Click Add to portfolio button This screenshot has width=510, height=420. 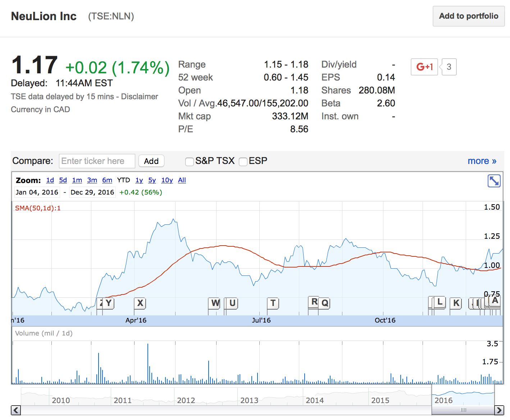coord(469,16)
